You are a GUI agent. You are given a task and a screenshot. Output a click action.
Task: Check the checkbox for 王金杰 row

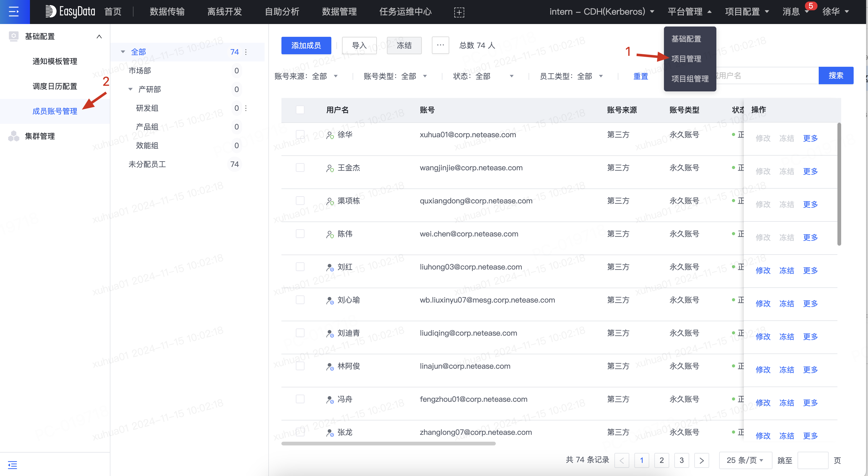tap(300, 168)
